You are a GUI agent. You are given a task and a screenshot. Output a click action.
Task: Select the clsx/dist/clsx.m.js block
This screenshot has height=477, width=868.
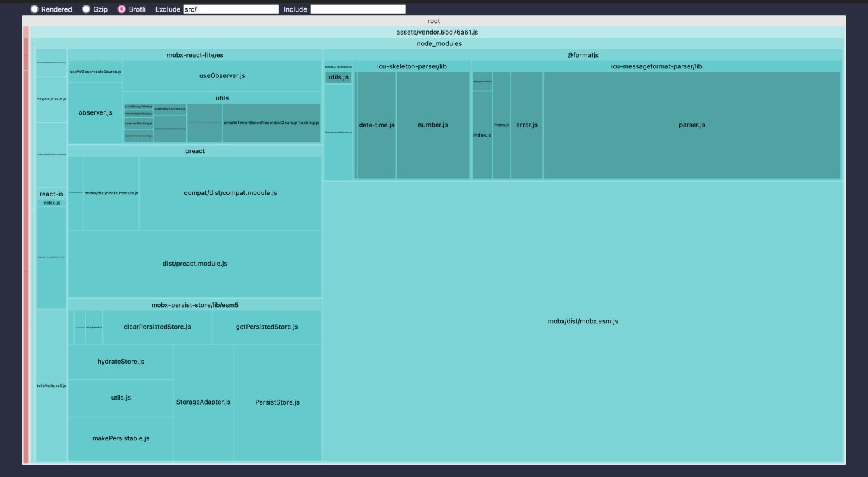tap(52, 99)
